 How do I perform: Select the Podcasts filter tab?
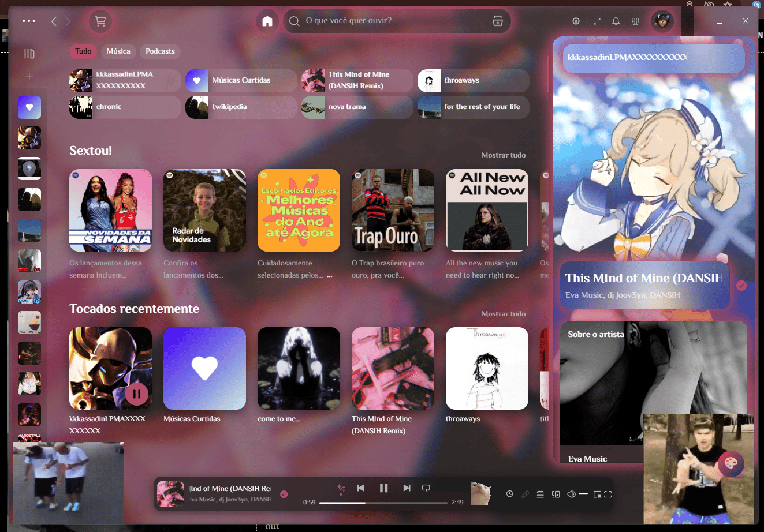point(160,51)
